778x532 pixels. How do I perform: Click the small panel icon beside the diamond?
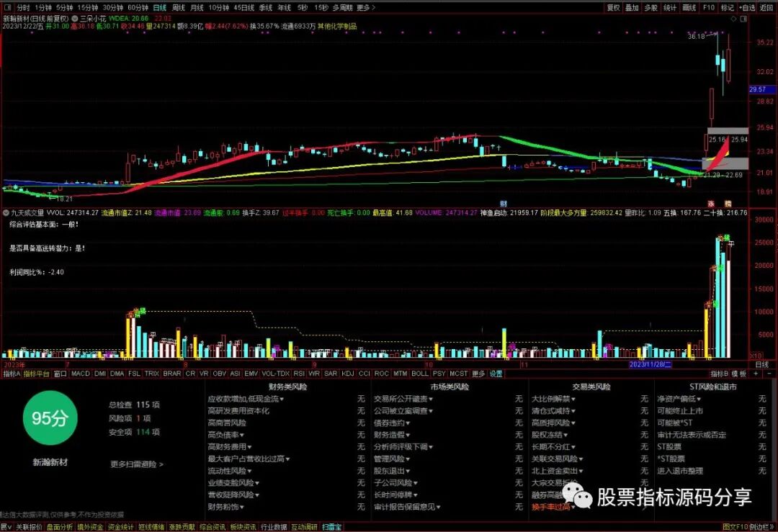(x=743, y=19)
